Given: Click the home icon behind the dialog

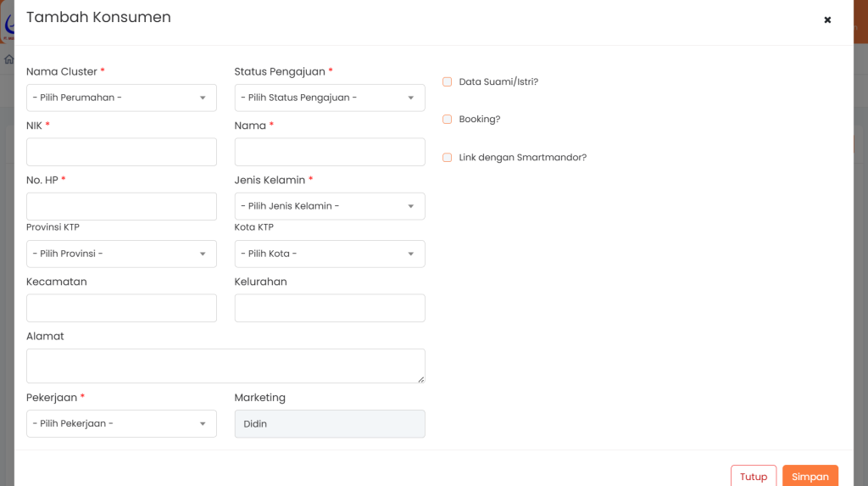Looking at the screenshot, I should [x=8, y=59].
